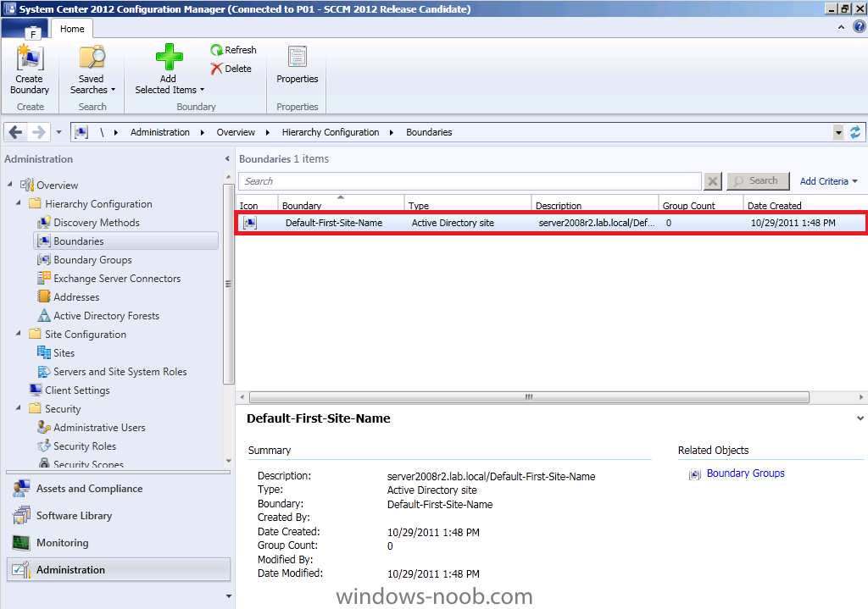Select the Home ribbon tab
868x609 pixels.
tap(72, 29)
